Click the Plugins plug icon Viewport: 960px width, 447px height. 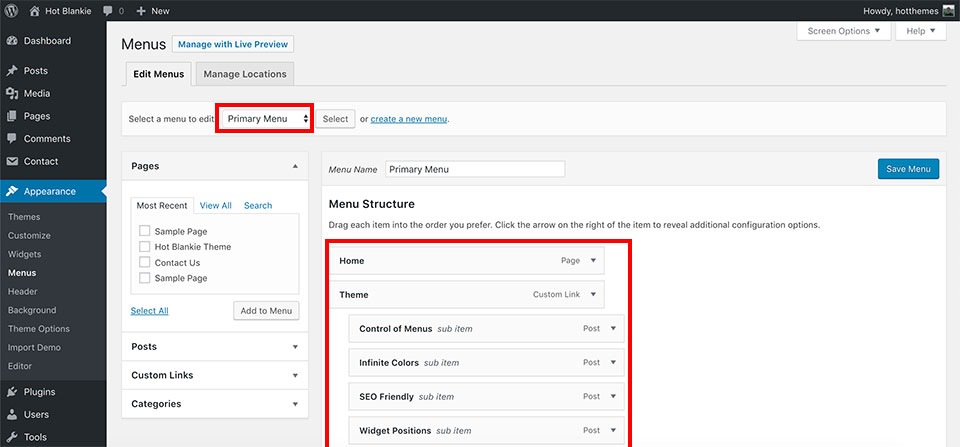tap(12, 392)
